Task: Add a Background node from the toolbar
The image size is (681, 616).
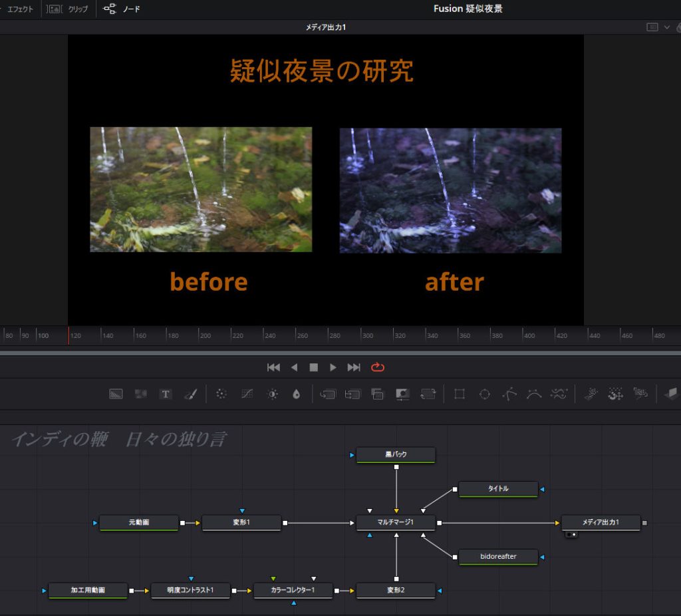Action: click(x=116, y=394)
